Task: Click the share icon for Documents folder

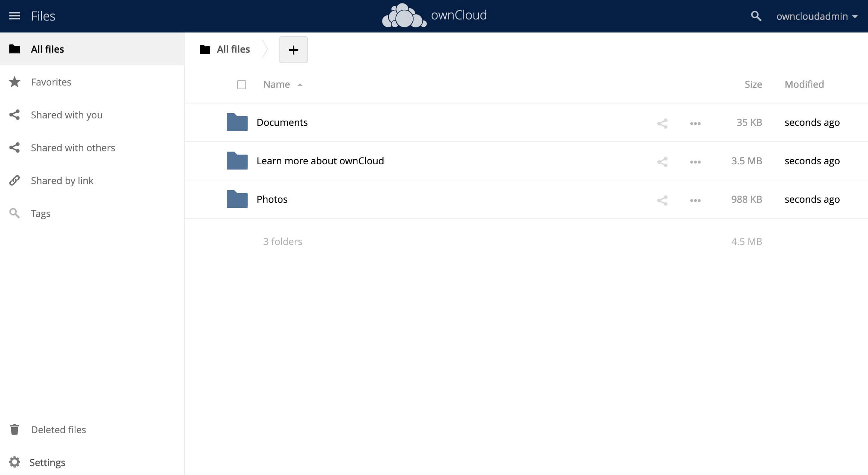Action: tap(663, 122)
